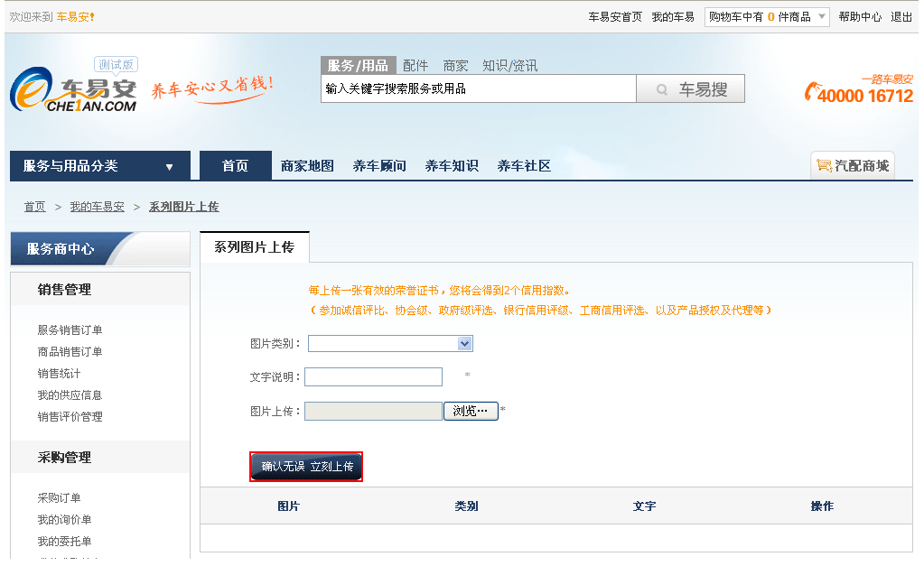
Task: Click the 汽配商城 shopping cart button
Action: 853,165
